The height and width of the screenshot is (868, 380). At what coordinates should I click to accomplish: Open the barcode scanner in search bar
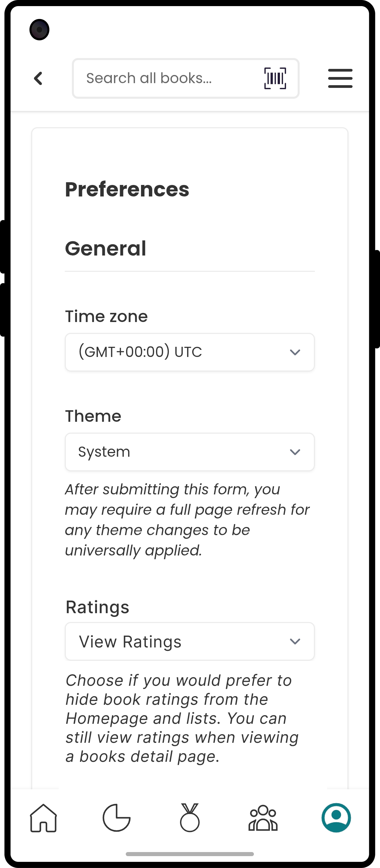click(x=275, y=78)
